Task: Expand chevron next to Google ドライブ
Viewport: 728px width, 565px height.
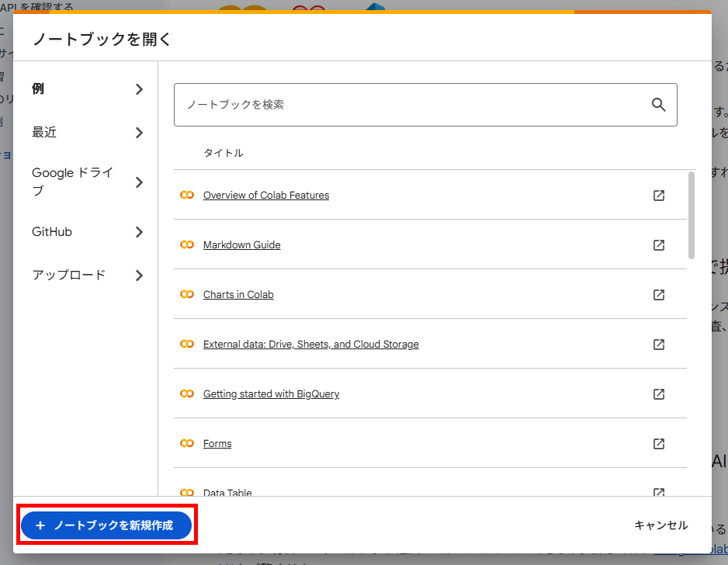Action: [139, 182]
